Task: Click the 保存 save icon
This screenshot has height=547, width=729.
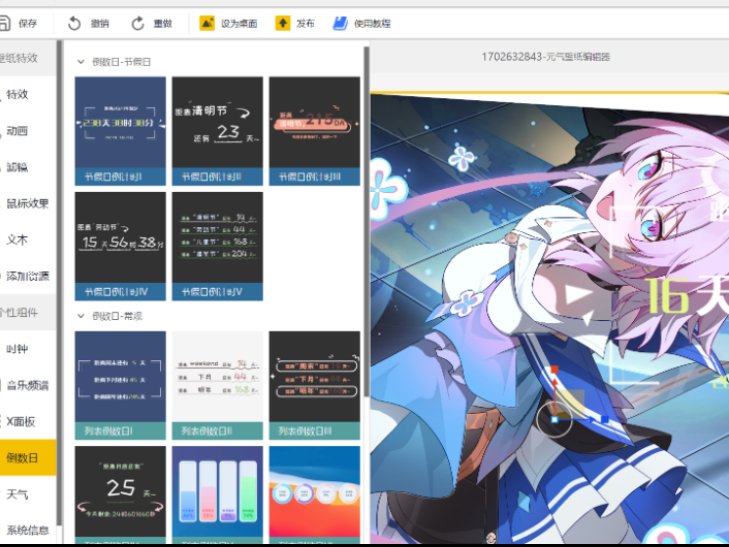Action: (4, 23)
